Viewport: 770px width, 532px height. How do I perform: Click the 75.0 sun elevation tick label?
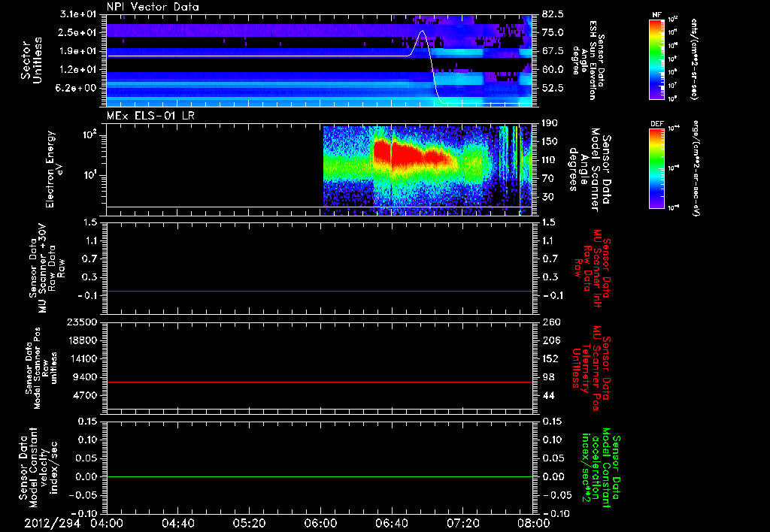click(x=553, y=32)
